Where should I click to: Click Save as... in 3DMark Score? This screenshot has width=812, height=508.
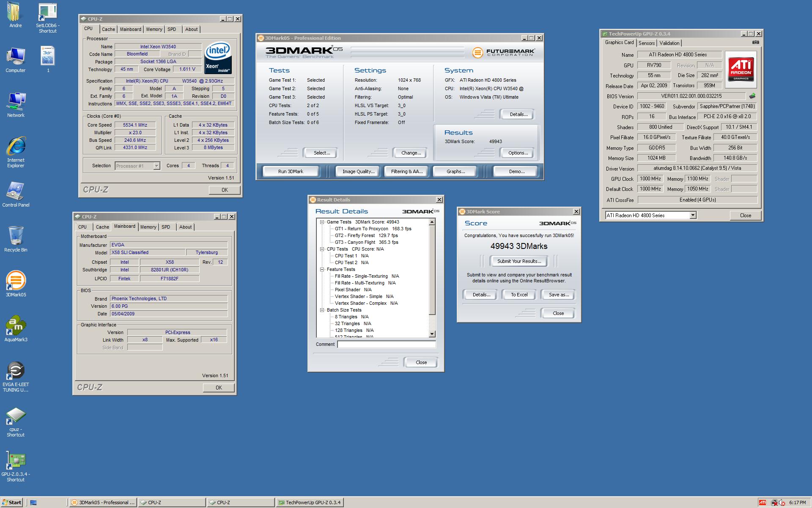558,295
